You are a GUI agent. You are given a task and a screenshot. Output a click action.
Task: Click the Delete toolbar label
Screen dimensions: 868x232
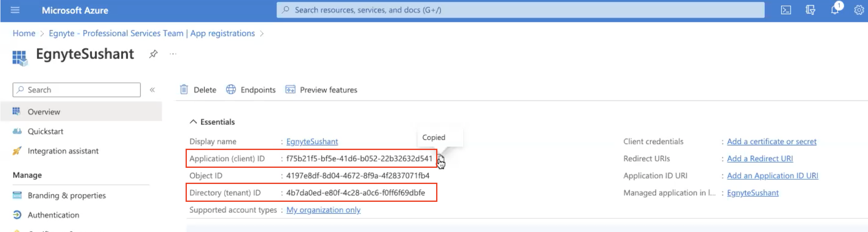[x=205, y=90]
